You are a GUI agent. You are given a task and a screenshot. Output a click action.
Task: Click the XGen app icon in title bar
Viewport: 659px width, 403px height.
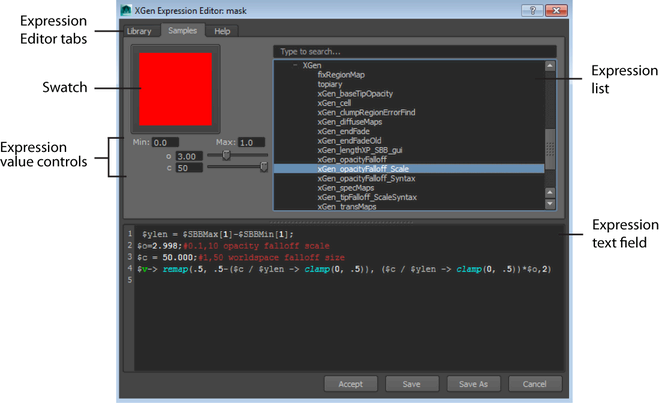click(x=126, y=10)
